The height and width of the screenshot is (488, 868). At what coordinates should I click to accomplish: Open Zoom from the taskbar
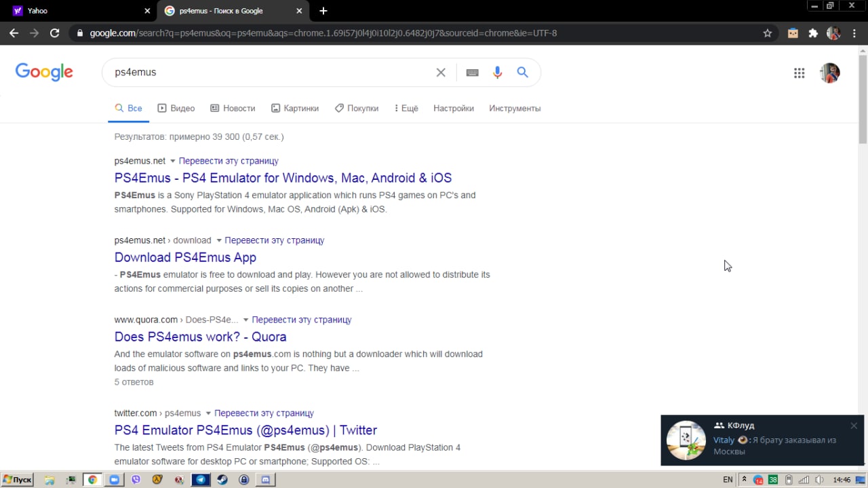(x=114, y=480)
